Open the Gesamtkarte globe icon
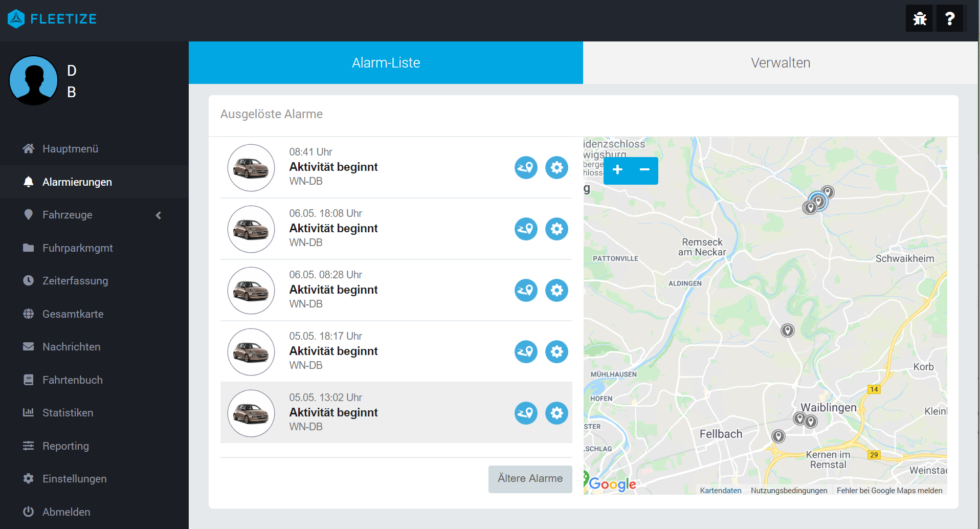980x529 pixels. (x=29, y=314)
